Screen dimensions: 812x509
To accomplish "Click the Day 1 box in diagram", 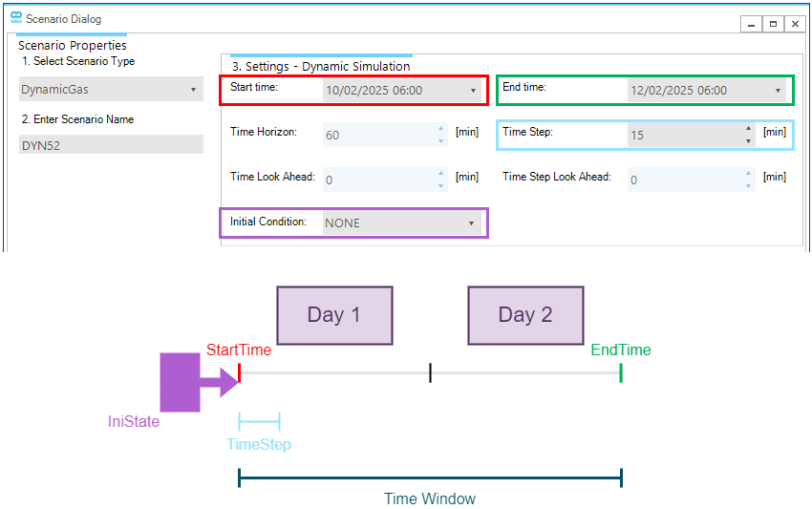I will pyautogui.click(x=334, y=315).
